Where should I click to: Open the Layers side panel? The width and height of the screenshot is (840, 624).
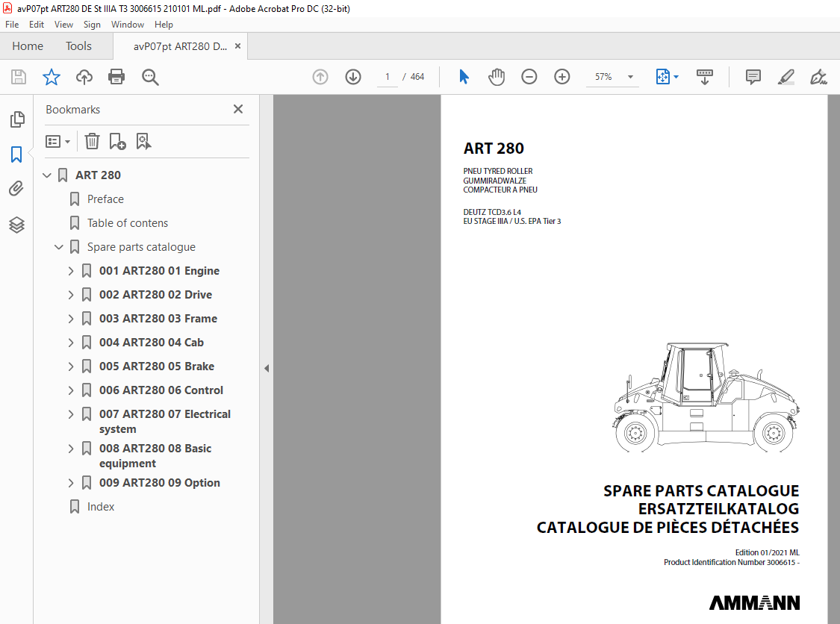(16, 225)
